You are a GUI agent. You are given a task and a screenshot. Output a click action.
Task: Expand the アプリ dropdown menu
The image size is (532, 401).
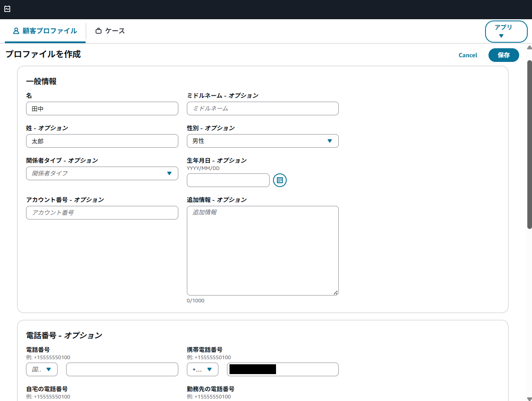coord(506,32)
